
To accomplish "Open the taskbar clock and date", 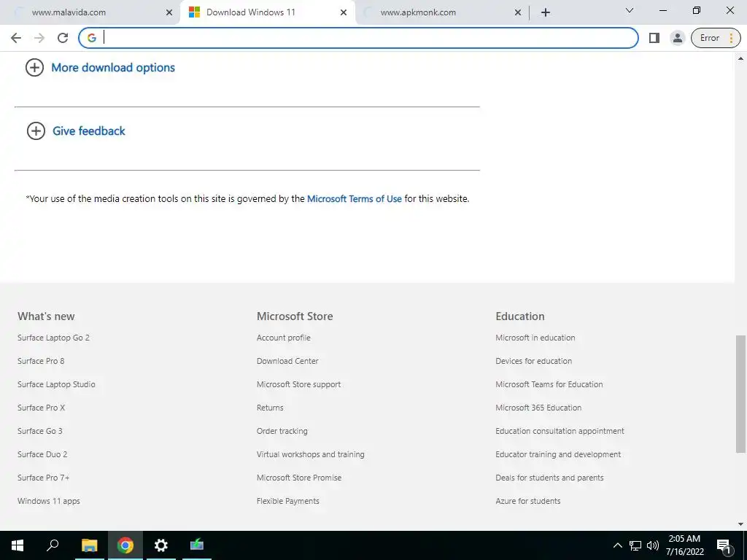I will [684, 545].
